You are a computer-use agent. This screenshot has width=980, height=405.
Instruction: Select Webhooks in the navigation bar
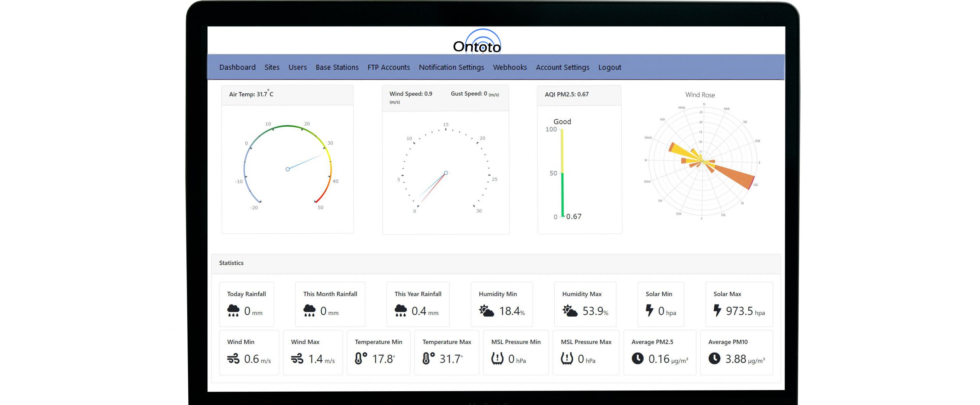[x=510, y=67]
